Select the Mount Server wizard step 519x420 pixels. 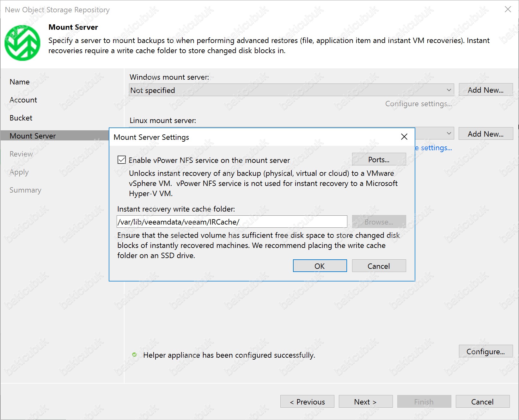point(33,136)
